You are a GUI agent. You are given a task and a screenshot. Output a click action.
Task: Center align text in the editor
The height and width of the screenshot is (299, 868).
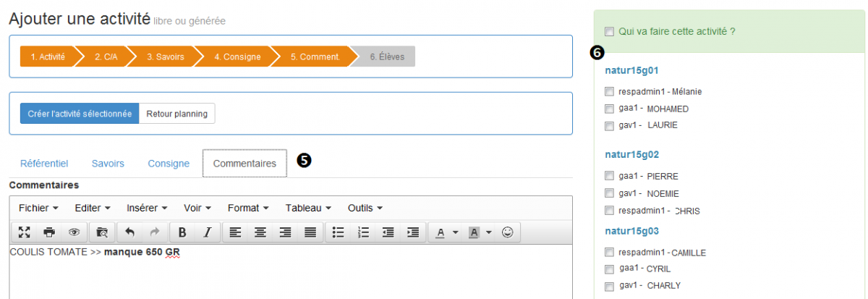coord(260,232)
